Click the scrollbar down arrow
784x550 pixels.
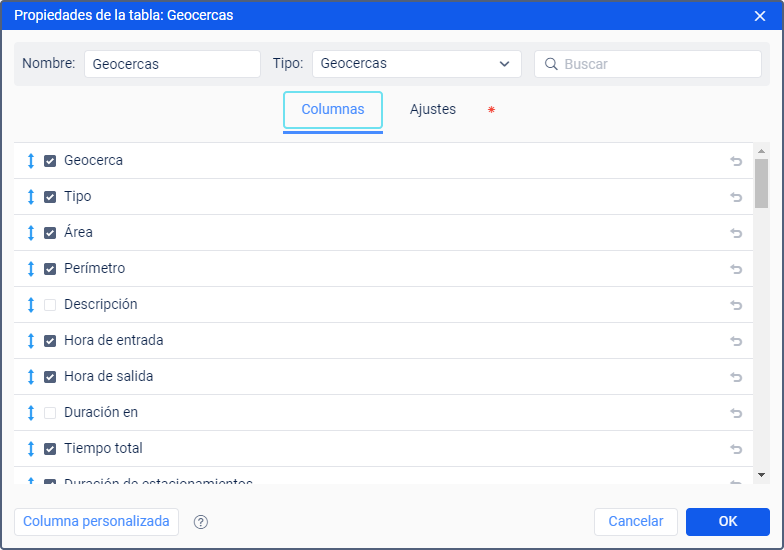[x=762, y=475]
